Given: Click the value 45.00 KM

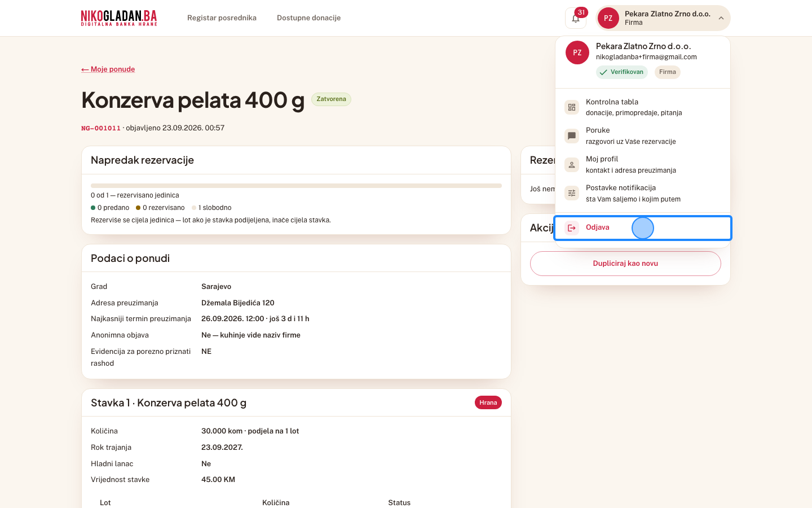Looking at the screenshot, I should [x=218, y=480].
